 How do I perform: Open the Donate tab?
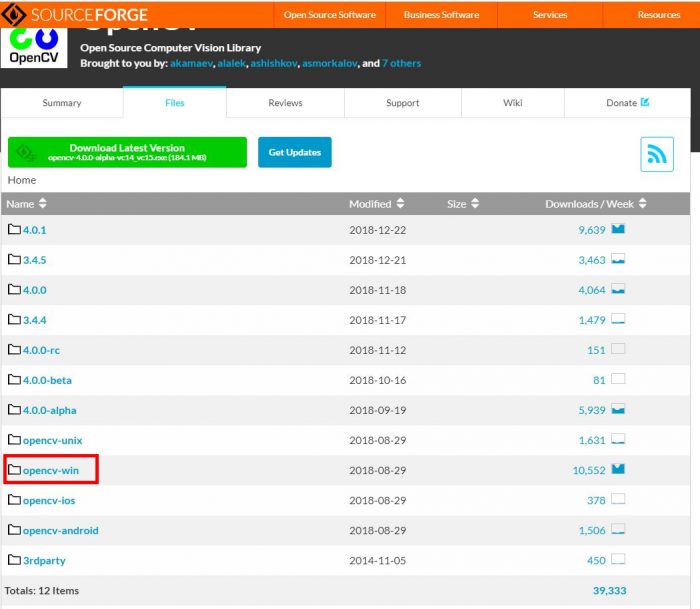[x=627, y=103]
